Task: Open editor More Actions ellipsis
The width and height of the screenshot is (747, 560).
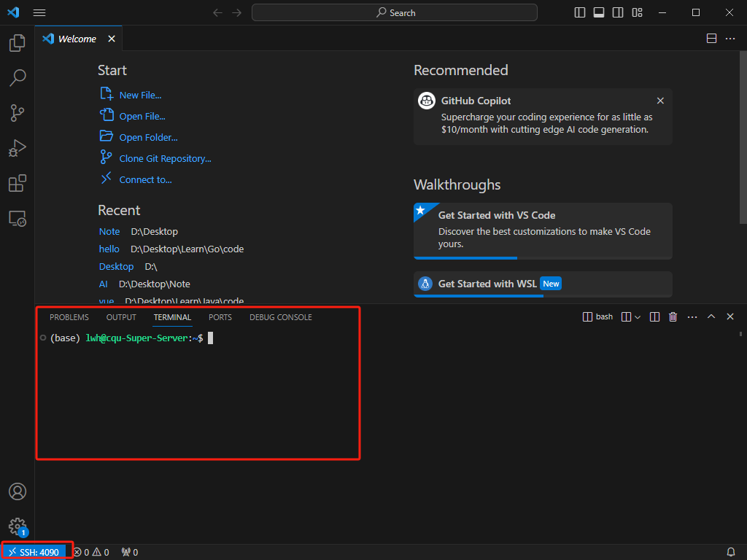Action: pos(729,39)
